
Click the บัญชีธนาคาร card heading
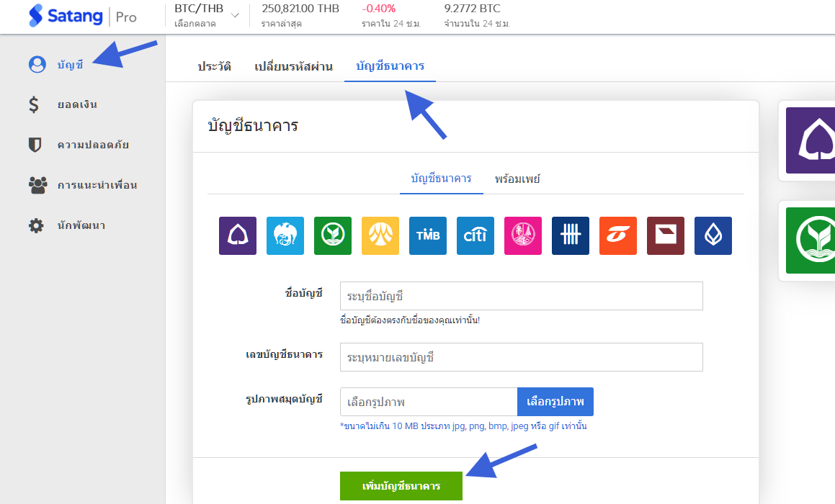(253, 126)
